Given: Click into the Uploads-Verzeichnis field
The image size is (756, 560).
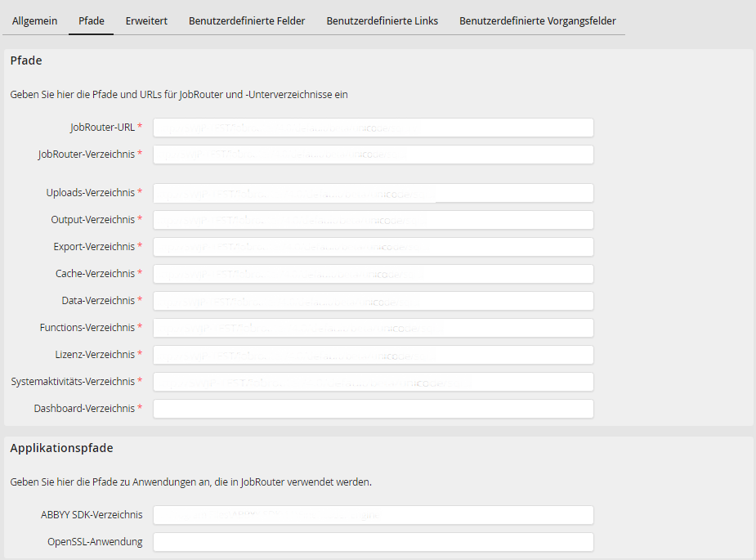Looking at the screenshot, I should 373,193.
